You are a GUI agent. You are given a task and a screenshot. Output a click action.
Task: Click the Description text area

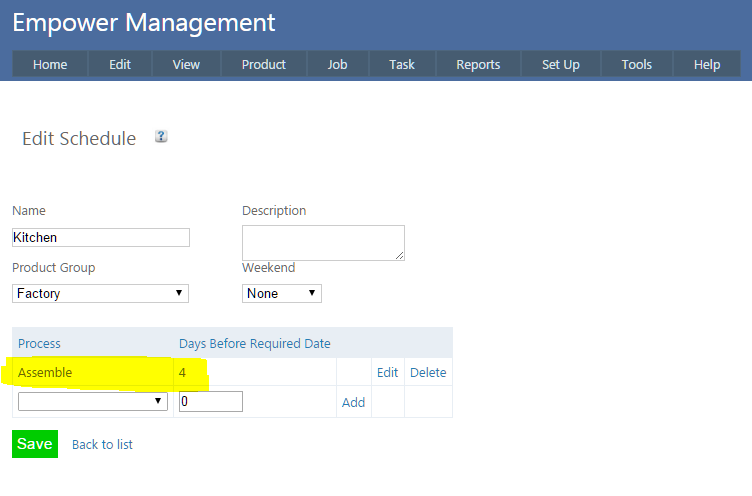click(322, 242)
